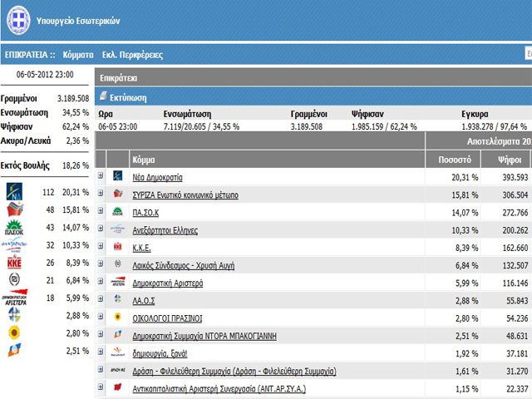Expand the ΛΑ.Ο.Σ row details
Screen dimensions: 532x399
101,300
